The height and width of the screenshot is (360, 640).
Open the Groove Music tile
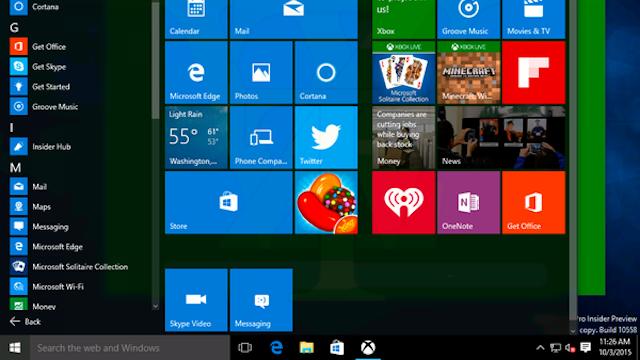(468, 19)
